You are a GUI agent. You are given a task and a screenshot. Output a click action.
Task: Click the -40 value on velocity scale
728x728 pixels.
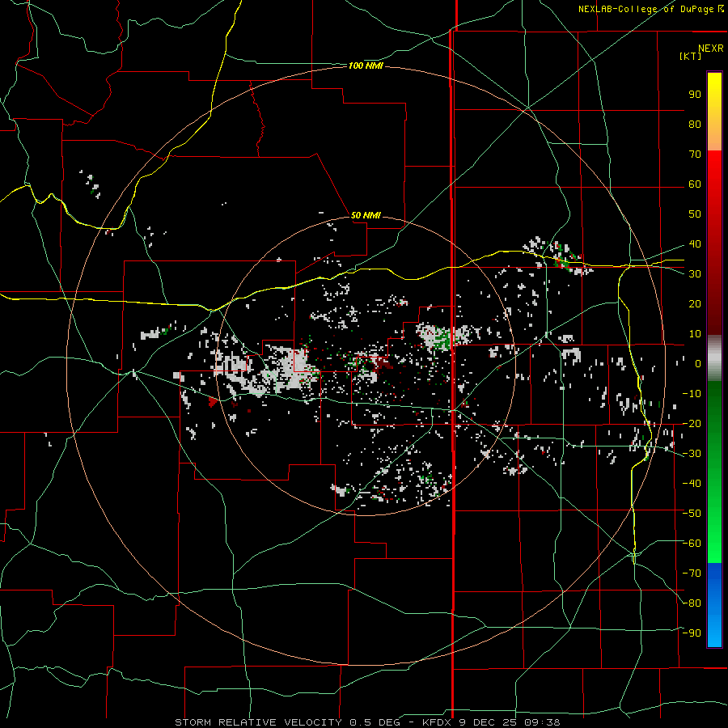(692, 484)
